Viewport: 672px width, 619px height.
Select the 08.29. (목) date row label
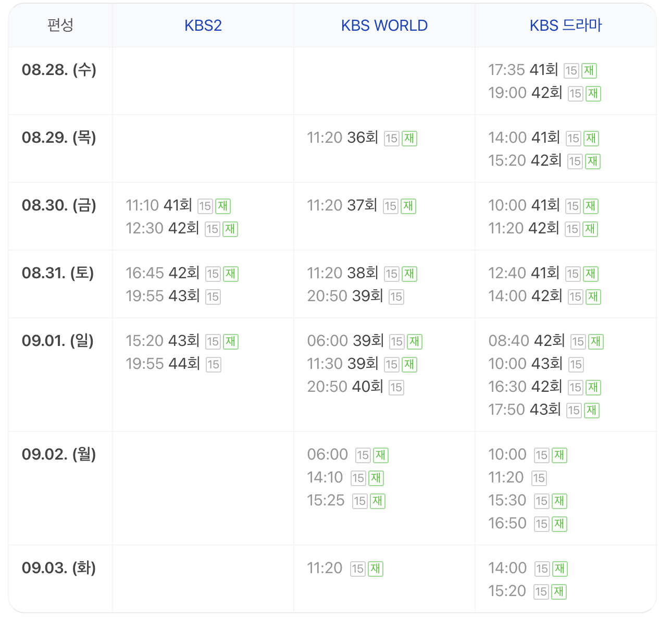[59, 138]
